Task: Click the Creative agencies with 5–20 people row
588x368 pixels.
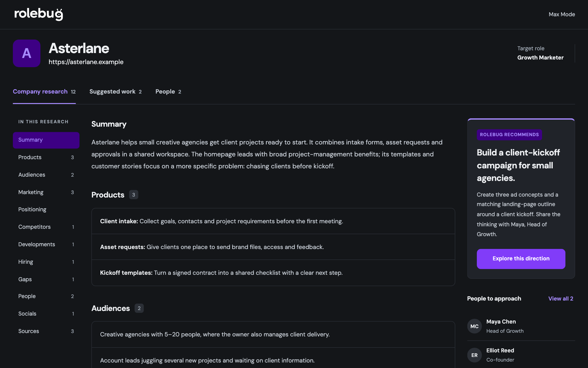Action: tap(273, 335)
